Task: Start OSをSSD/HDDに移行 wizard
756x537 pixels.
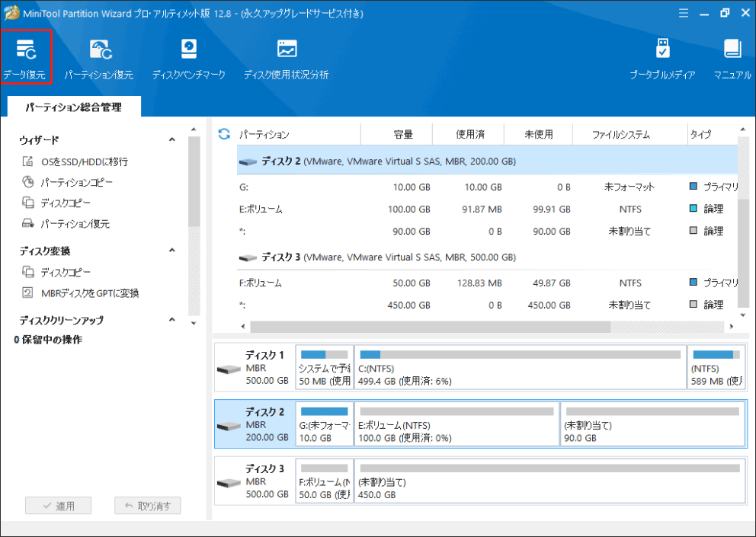Action: point(75,161)
